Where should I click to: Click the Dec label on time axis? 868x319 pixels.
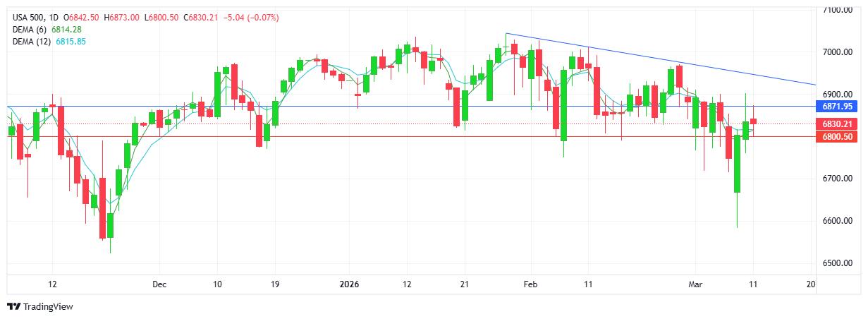coord(159,284)
